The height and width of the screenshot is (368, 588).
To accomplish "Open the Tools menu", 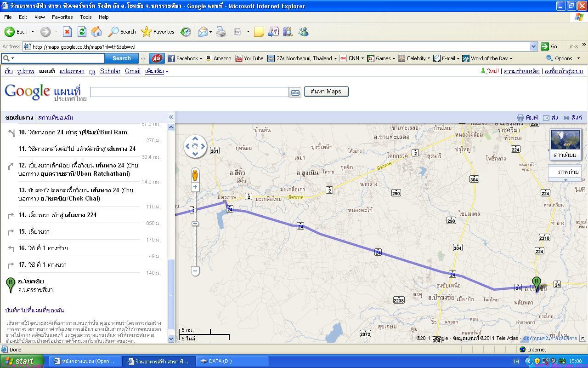I will pyautogui.click(x=86, y=17).
